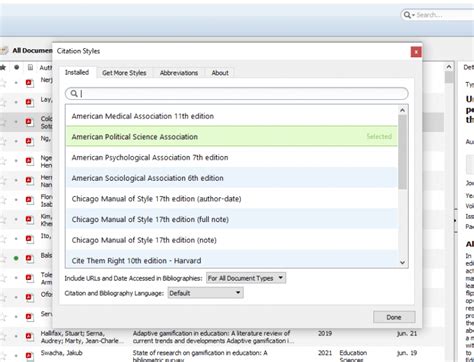
Task: Click year 2021 in the Swacha row
Action: coord(325,353)
